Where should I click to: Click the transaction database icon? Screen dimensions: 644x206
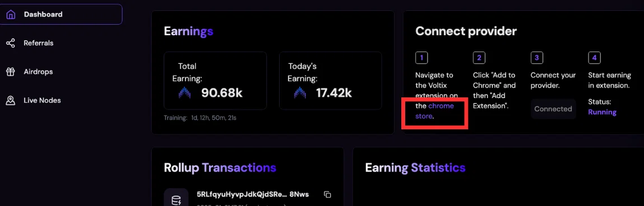[x=176, y=200]
